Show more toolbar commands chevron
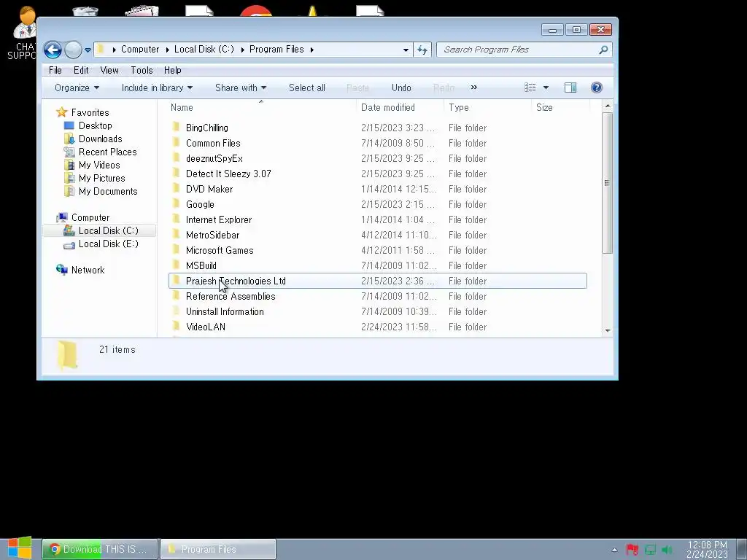 [x=473, y=87]
